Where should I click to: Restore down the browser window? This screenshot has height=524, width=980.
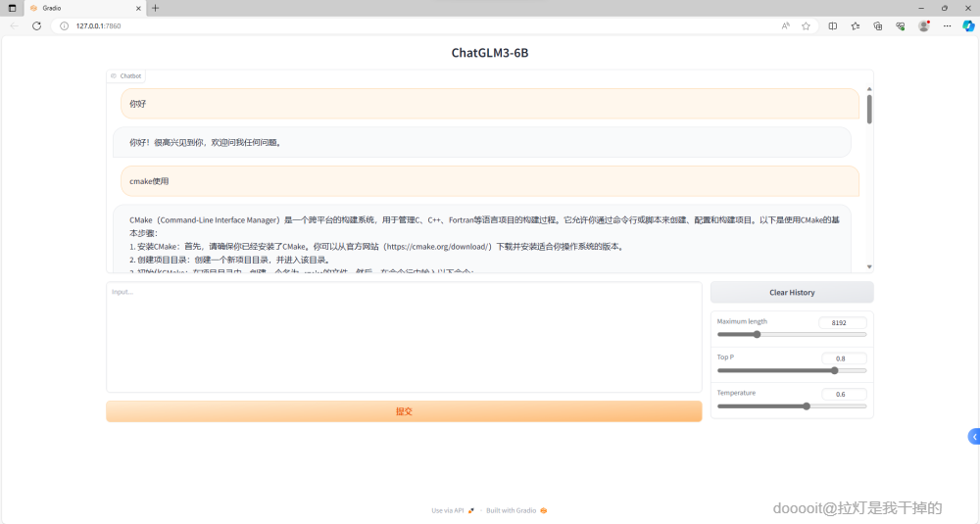coord(945,8)
